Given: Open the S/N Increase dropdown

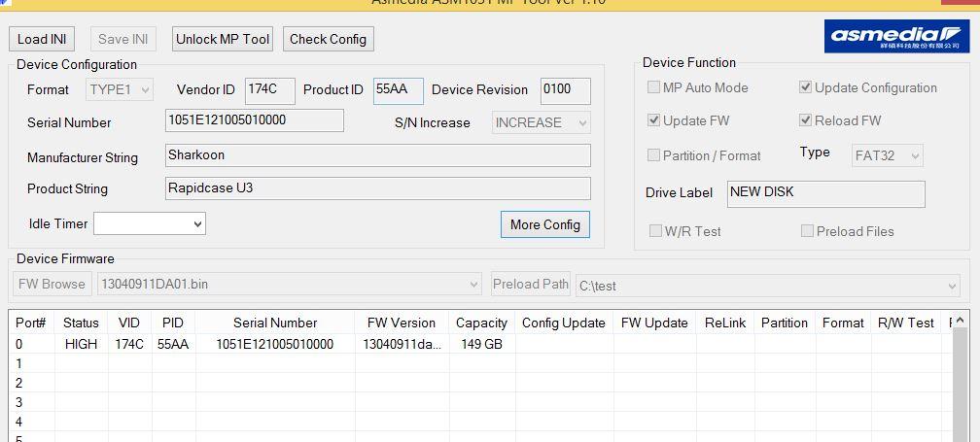Looking at the screenshot, I should (x=542, y=123).
